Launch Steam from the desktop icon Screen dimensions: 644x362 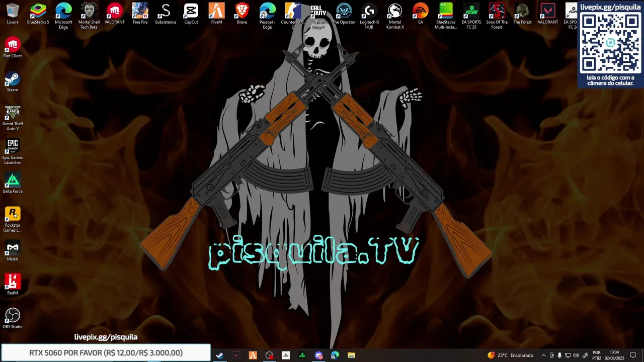point(13,81)
